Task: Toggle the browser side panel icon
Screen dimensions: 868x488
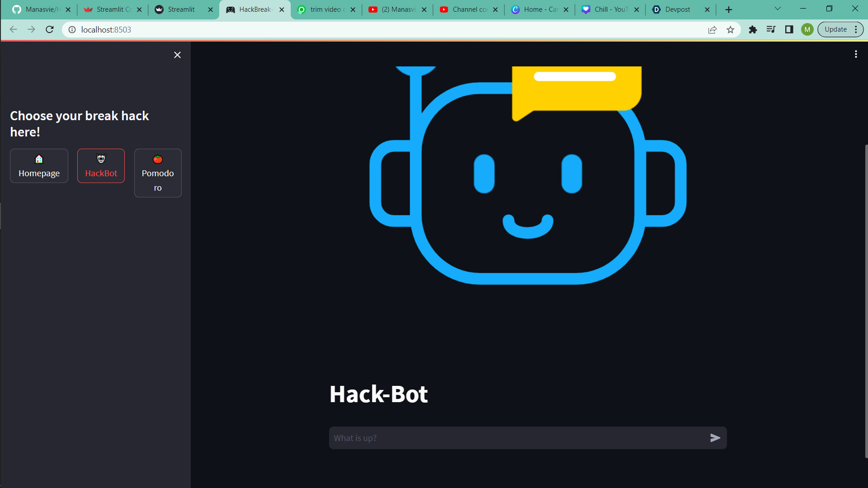Action: click(x=789, y=29)
